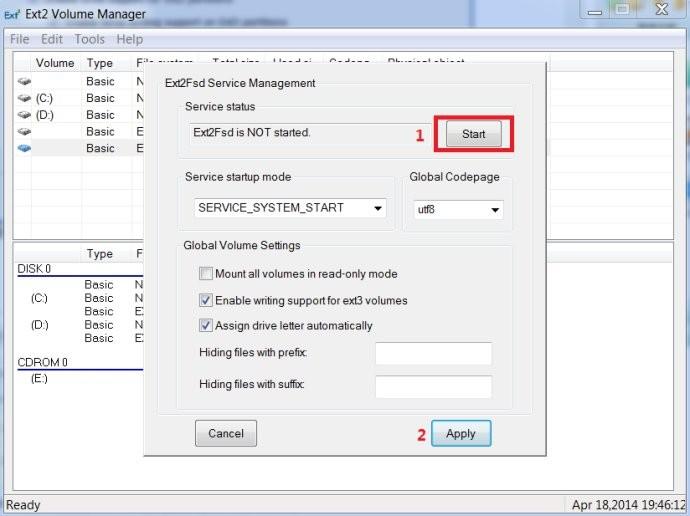Viewport: 690px width, 516px height.
Task: Cancel the Service Management dialog
Action: click(226, 433)
